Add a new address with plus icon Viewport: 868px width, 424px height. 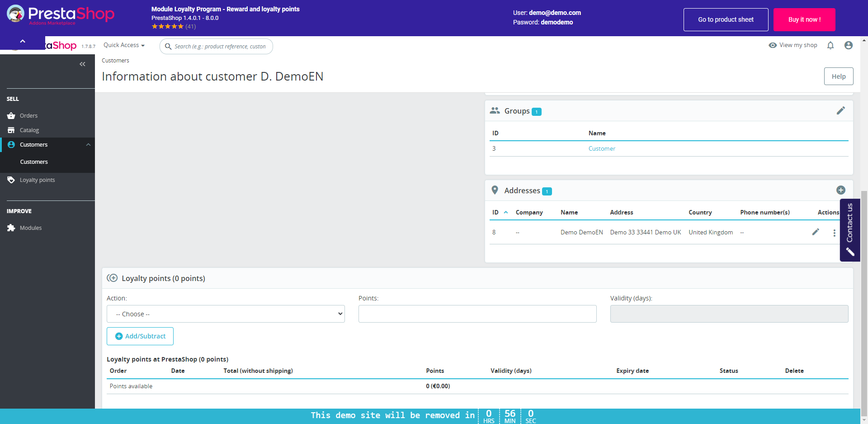[x=841, y=190]
